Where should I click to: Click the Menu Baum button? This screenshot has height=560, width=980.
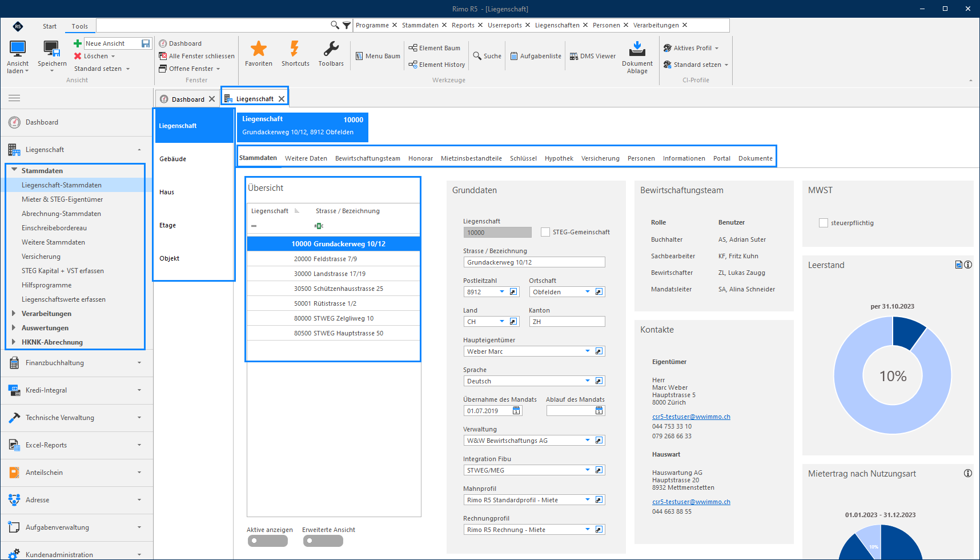point(377,56)
